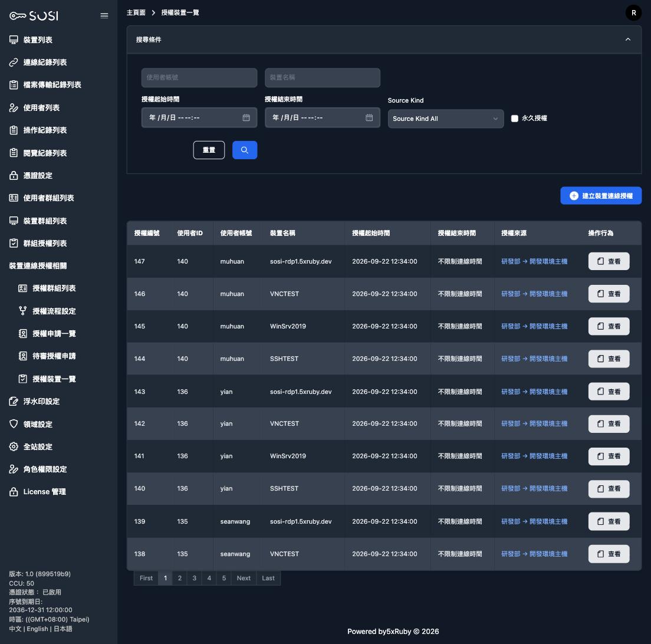Enable the 永久授權 checkbox

[x=515, y=119]
